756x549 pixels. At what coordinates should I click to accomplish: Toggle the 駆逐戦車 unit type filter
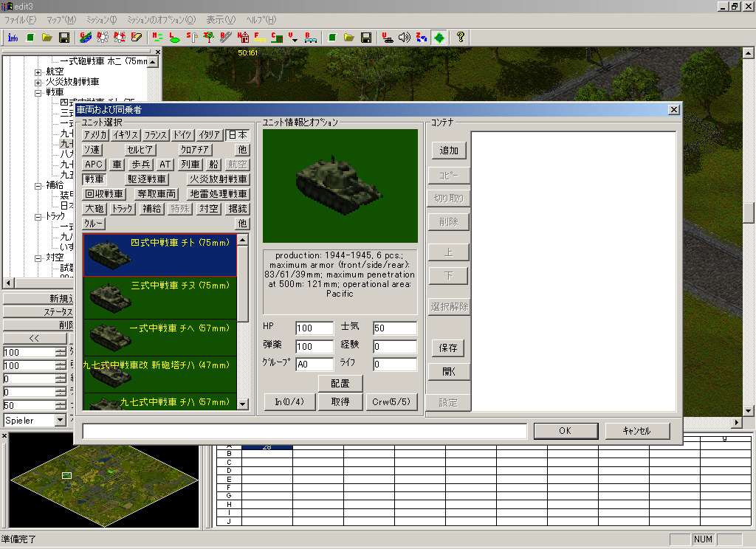147,179
